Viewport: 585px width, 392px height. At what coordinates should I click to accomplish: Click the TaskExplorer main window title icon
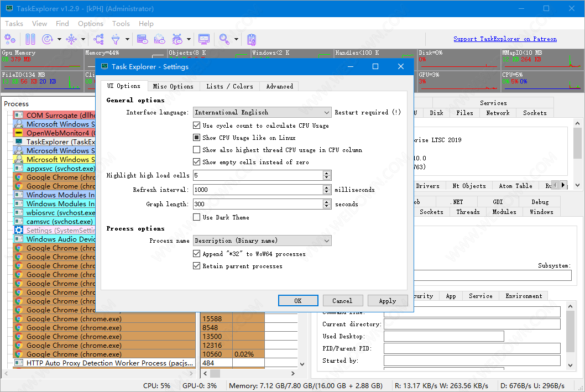point(9,8)
